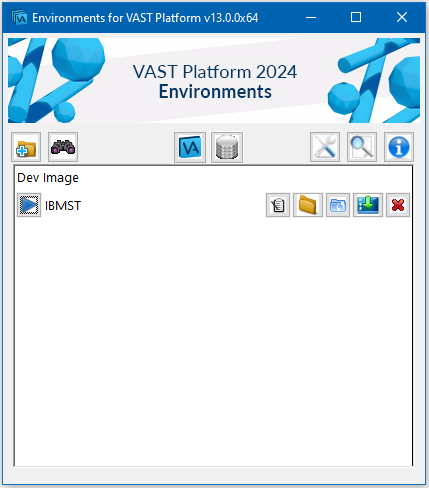Open the IBMST environment folder icon
Viewport: 429px width, 488px height.
point(308,205)
